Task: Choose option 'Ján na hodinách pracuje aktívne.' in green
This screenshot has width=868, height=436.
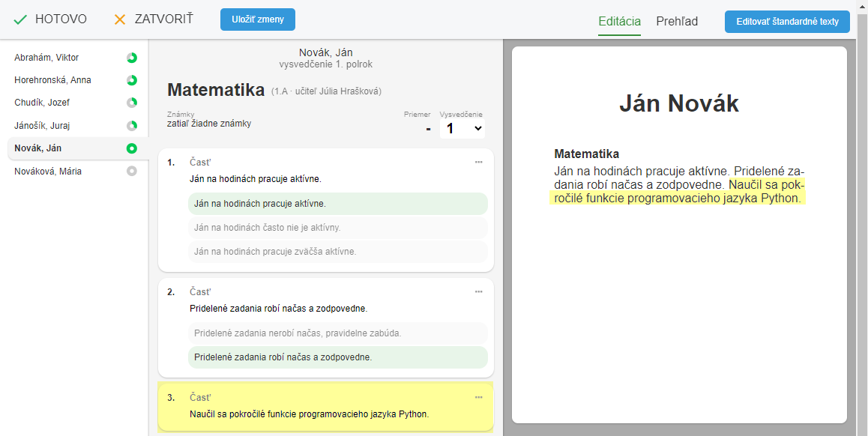Action: 337,204
